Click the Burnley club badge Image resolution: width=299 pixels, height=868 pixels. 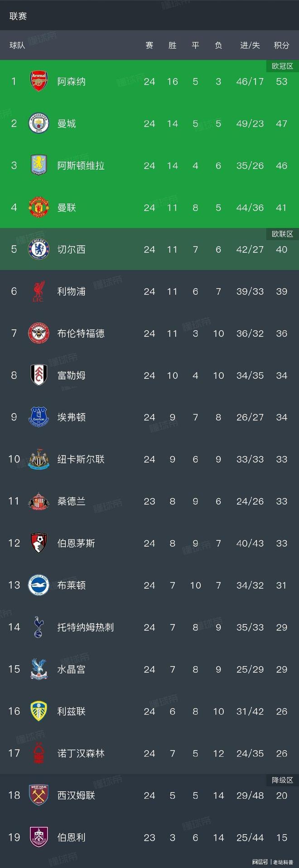coord(39,837)
